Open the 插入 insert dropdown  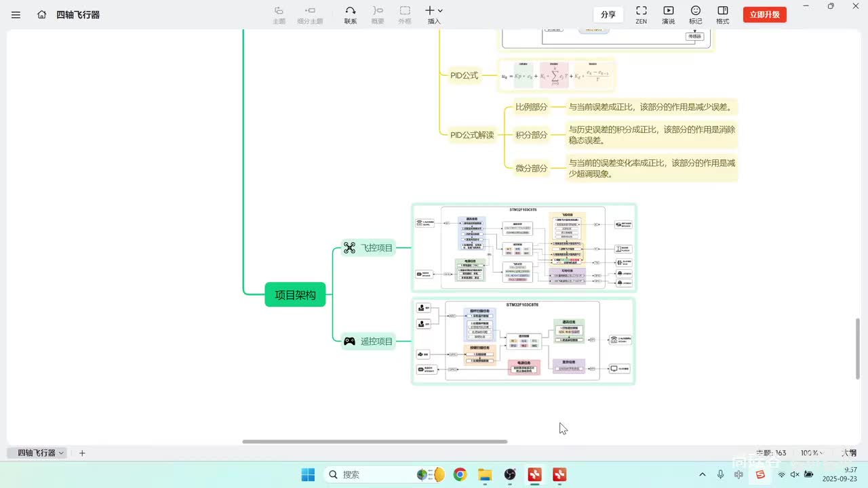(x=434, y=15)
